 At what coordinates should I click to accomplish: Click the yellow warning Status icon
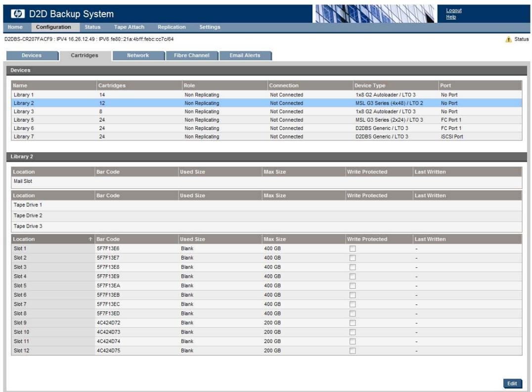(508, 40)
